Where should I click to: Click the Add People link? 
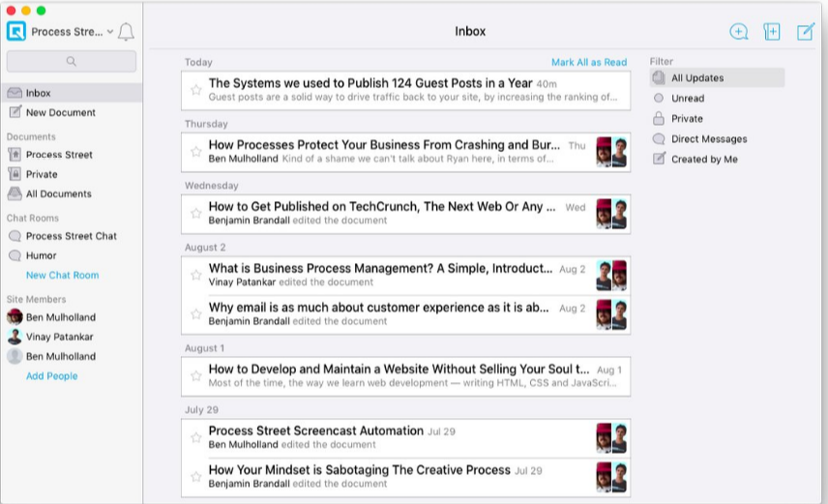coord(52,376)
